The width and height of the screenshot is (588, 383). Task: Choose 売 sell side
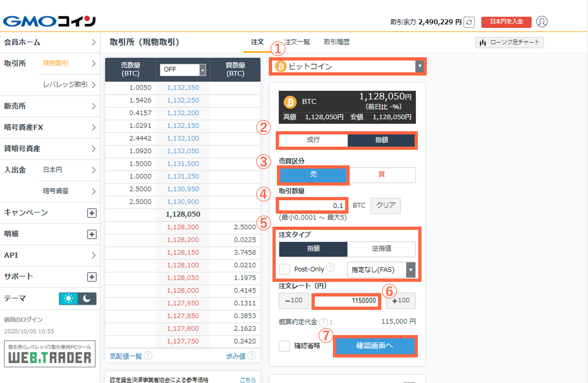[x=313, y=175]
